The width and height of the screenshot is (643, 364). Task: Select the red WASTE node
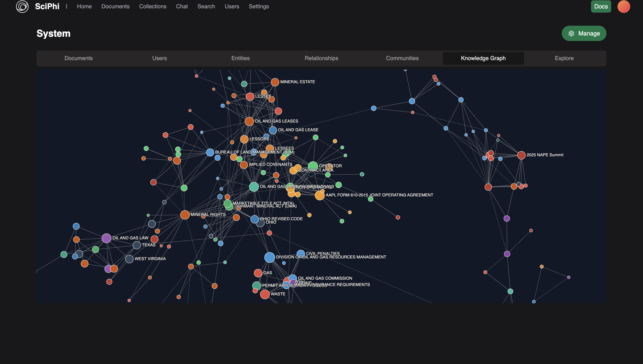pyautogui.click(x=265, y=294)
